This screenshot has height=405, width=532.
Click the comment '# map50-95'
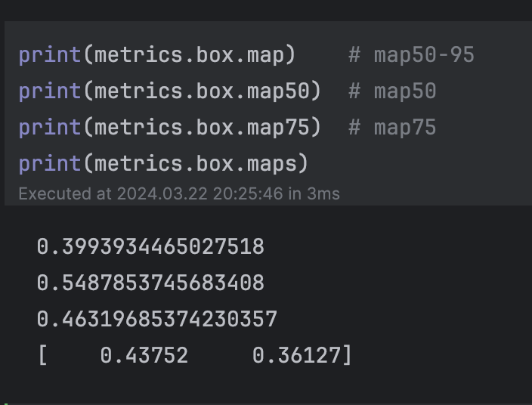[411, 55]
